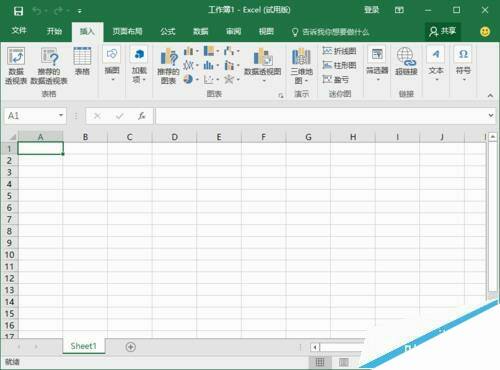Switch to the Formulas (公式) tab
Screen dimensions: 500x370
tap(168, 31)
